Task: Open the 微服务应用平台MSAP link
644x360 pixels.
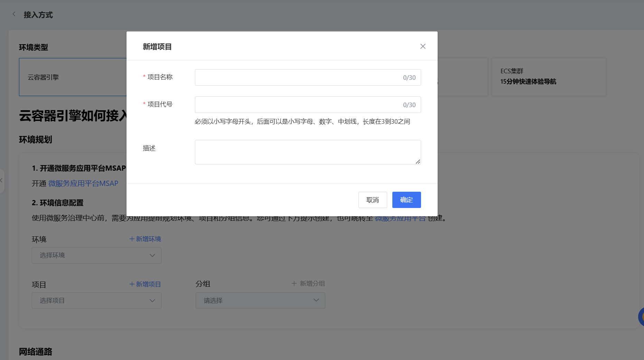Action: tap(83, 183)
